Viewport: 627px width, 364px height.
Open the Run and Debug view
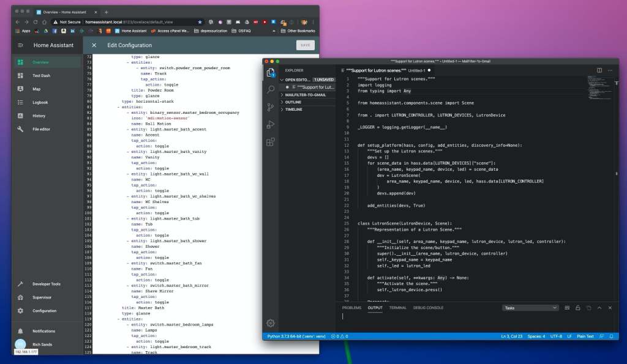[271, 125]
